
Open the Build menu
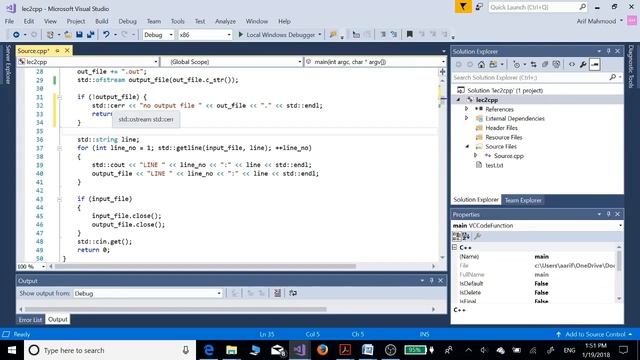click(102, 21)
